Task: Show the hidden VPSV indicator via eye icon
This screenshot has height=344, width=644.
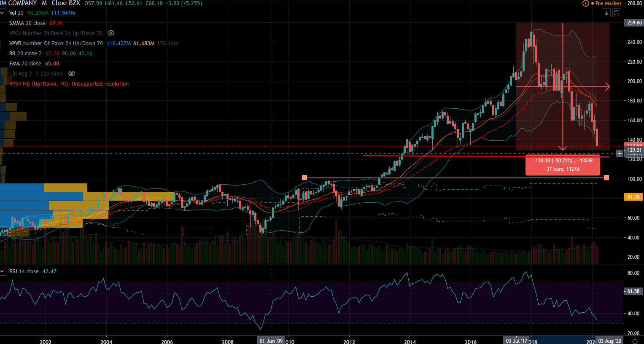Action: click(111, 33)
